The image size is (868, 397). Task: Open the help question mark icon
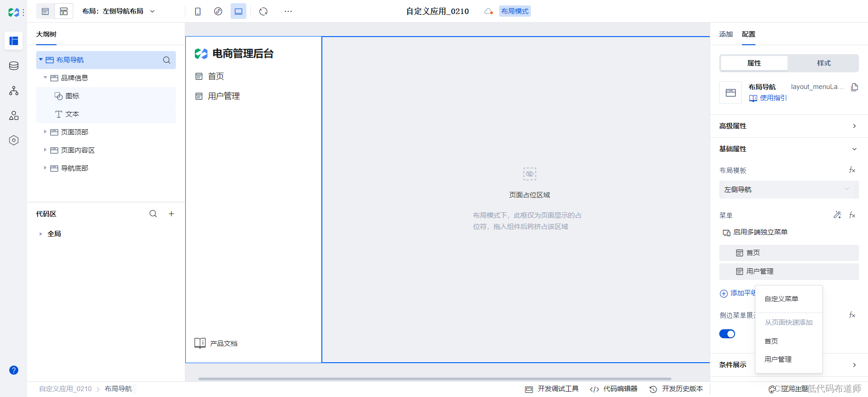click(14, 370)
